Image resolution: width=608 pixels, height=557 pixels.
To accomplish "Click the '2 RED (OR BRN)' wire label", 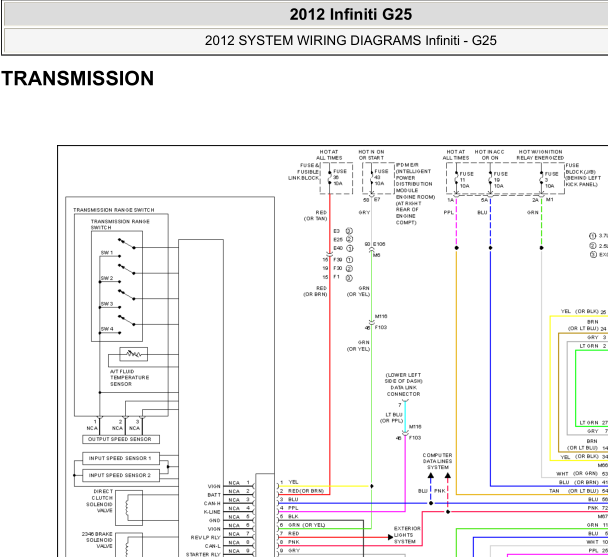I will click(x=302, y=491).
